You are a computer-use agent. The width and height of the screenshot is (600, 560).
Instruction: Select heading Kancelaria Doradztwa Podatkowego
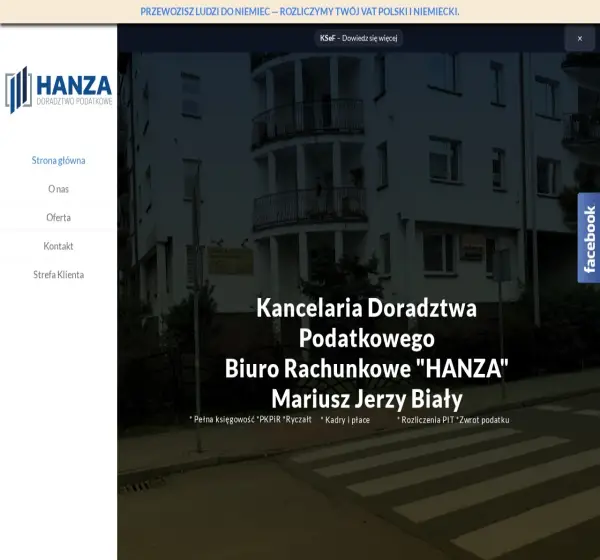pyautogui.click(x=367, y=323)
